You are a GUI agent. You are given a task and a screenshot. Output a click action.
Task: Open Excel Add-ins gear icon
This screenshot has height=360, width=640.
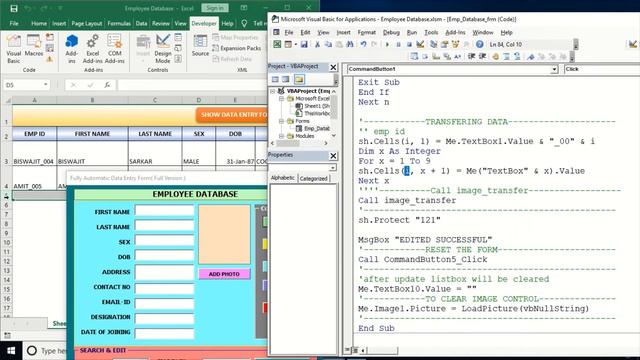[x=93, y=48]
